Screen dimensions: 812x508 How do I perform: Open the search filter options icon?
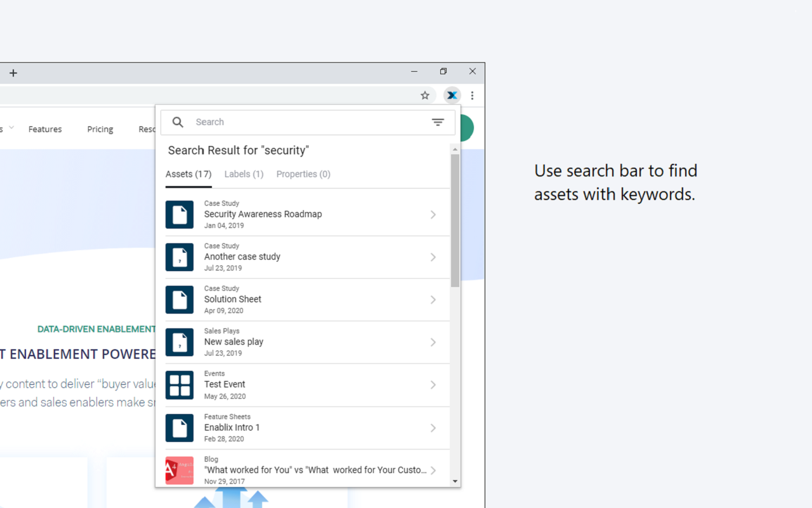(438, 123)
